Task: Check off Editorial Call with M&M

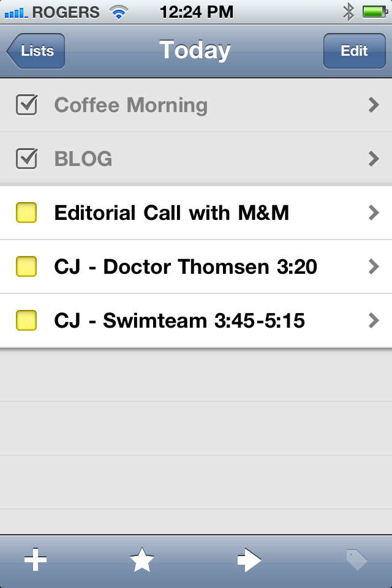Action: pos(26,213)
